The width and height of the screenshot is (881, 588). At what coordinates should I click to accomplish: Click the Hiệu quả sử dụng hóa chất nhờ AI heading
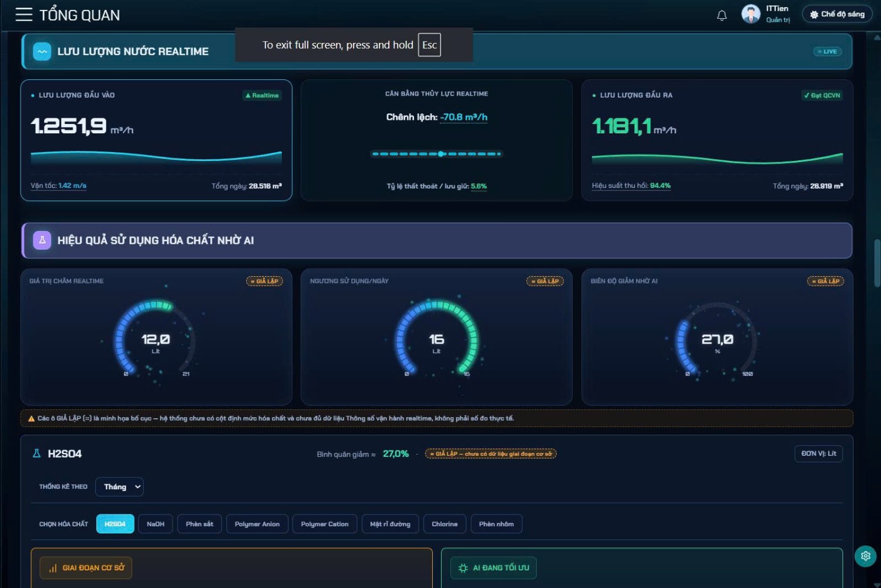156,240
